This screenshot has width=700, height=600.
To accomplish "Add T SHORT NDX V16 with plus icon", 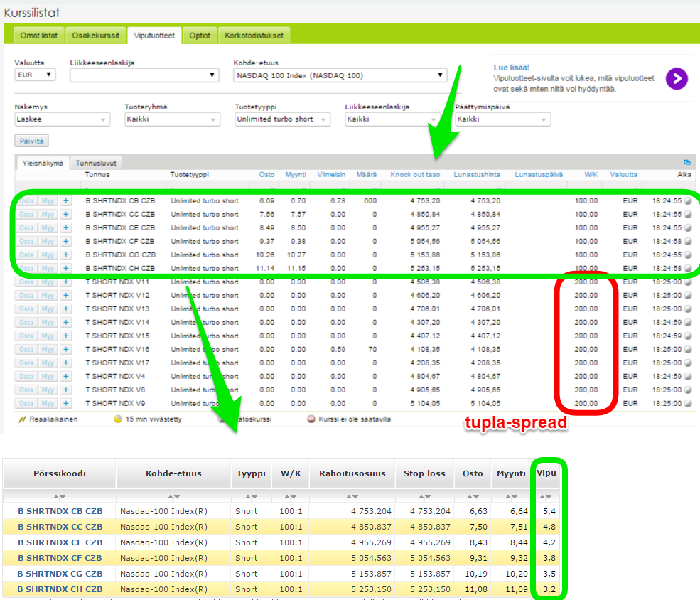I will click(66, 349).
